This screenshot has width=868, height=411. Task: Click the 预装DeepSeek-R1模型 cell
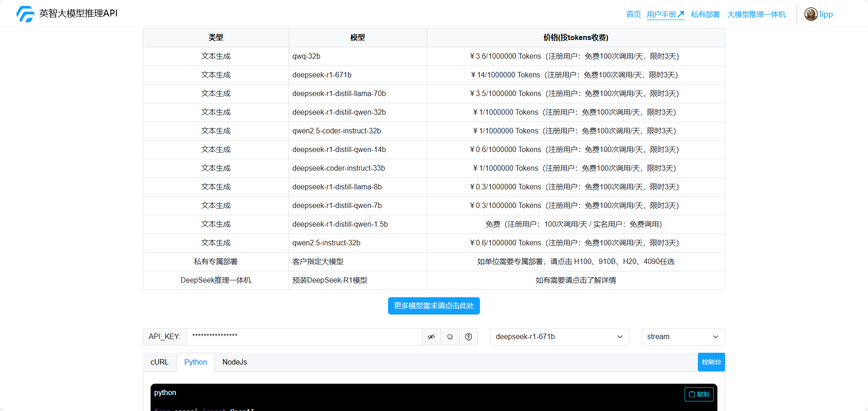358,280
